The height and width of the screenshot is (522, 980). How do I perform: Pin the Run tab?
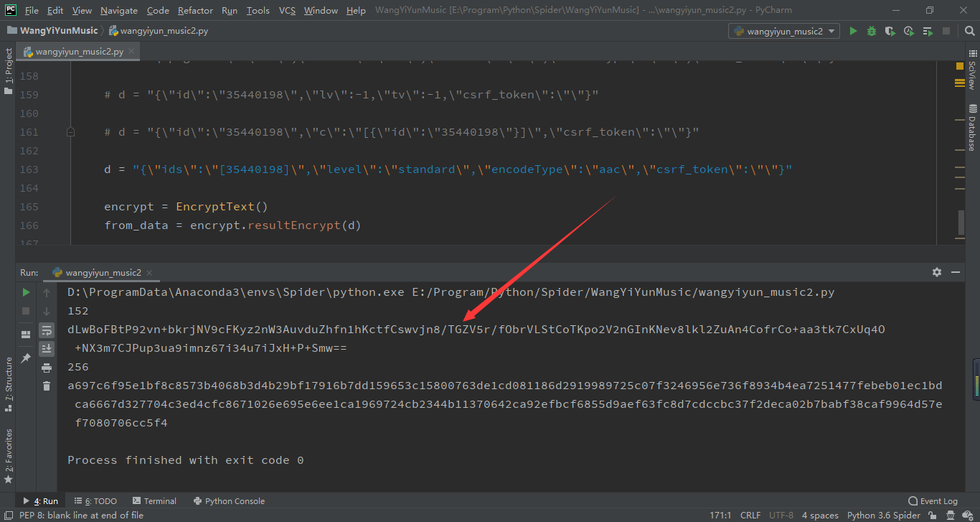26,358
